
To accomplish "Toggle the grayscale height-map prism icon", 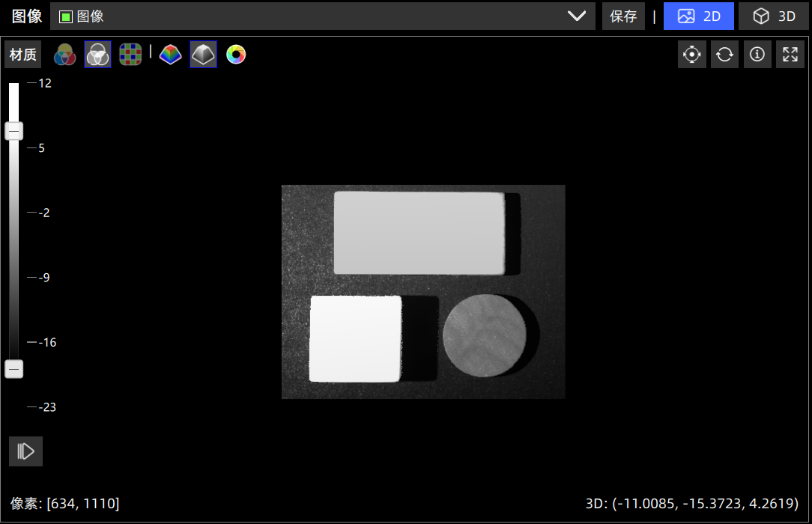I will [203, 55].
